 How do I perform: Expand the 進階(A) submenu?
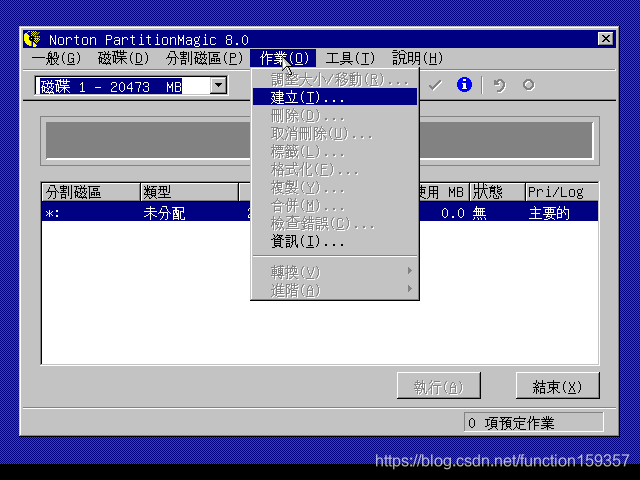[335, 290]
